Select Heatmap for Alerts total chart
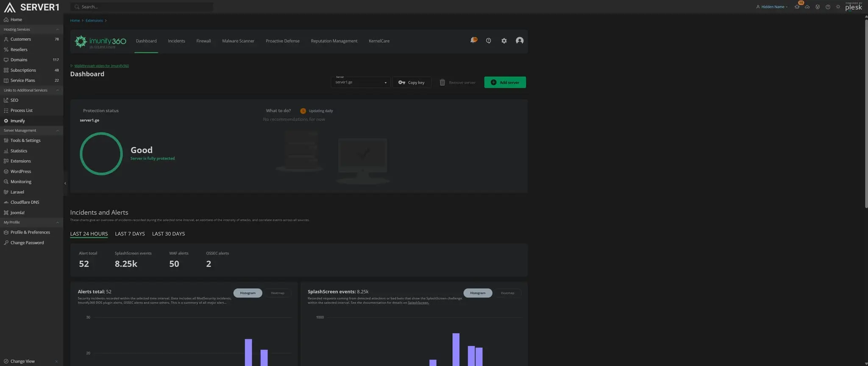The image size is (868, 366). pyautogui.click(x=278, y=293)
